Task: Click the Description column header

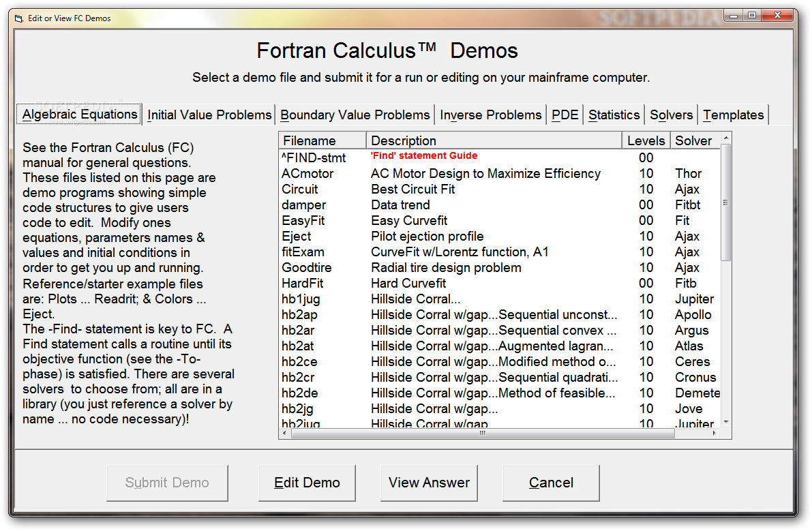Action: [494, 141]
